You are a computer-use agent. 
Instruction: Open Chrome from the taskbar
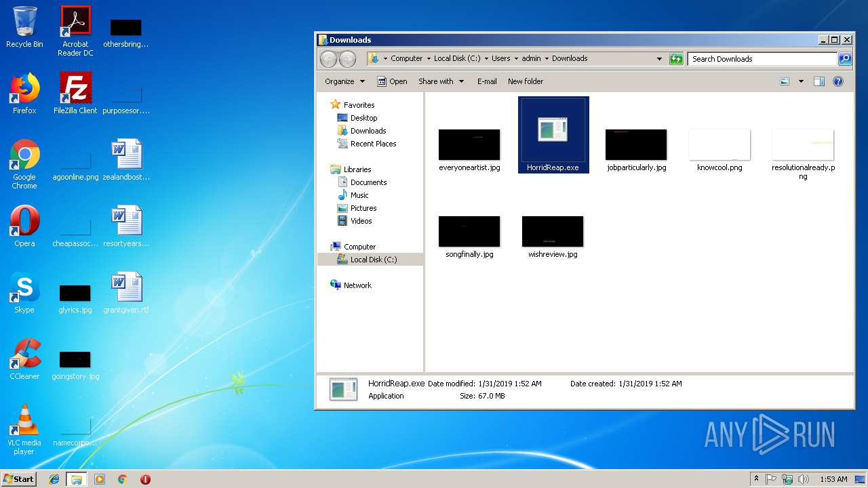122,479
